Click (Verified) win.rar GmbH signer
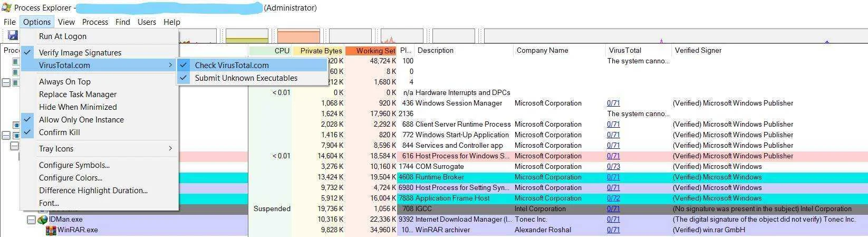Image resolution: width=868 pixels, height=237 pixels. pos(709,230)
